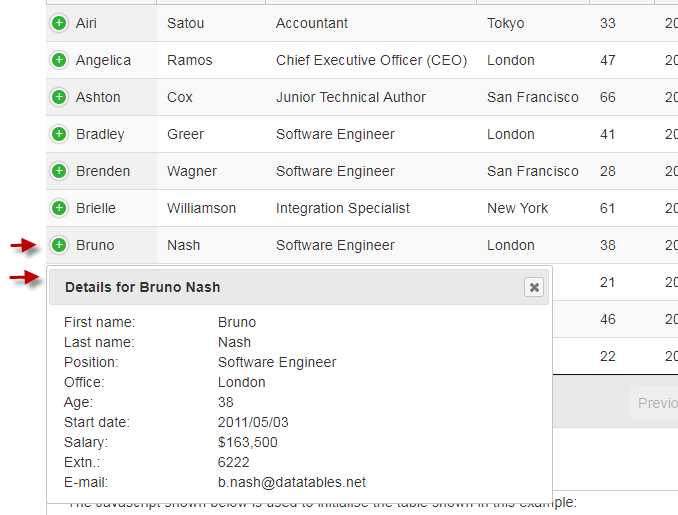Image resolution: width=678 pixels, height=515 pixels.
Task: Click last name Ramos
Action: click(189, 60)
